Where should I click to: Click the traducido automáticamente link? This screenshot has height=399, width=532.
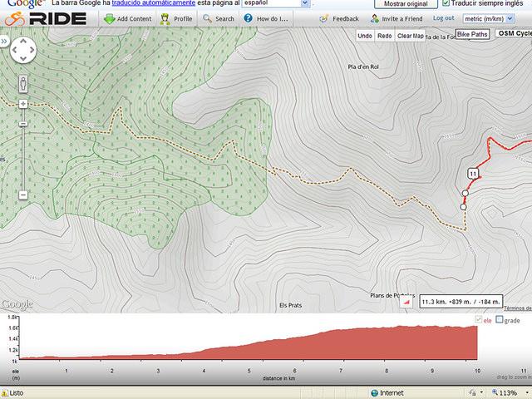pyautogui.click(x=153, y=3)
